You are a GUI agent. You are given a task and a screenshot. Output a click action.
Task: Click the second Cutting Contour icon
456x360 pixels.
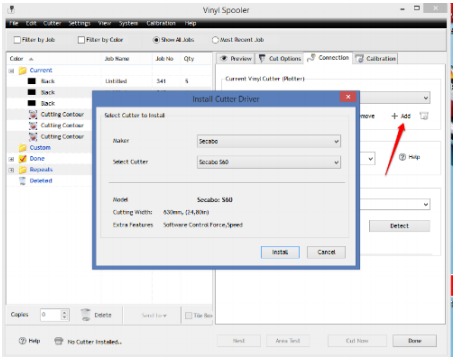tap(33, 126)
